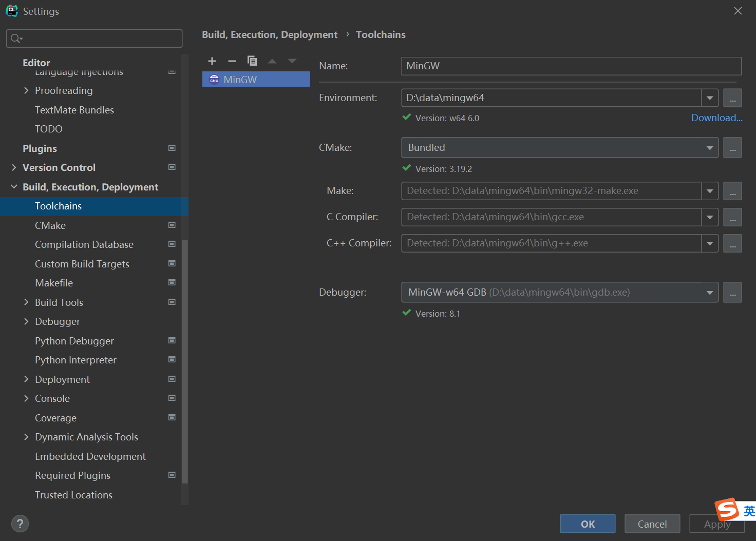Open the Environment path dropdown

[x=710, y=98]
